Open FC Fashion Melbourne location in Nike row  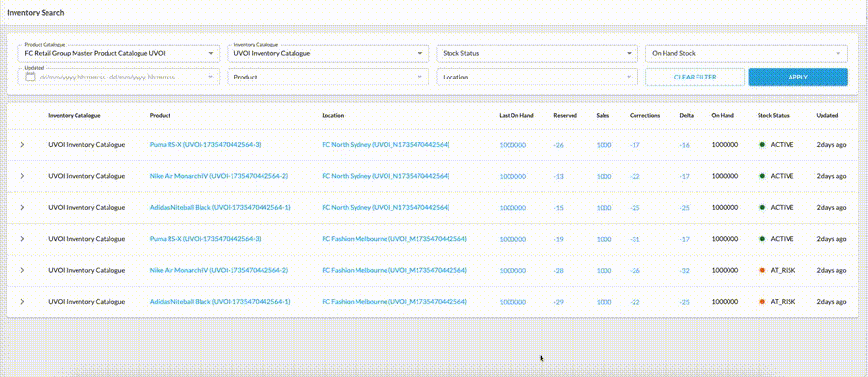pos(394,270)
